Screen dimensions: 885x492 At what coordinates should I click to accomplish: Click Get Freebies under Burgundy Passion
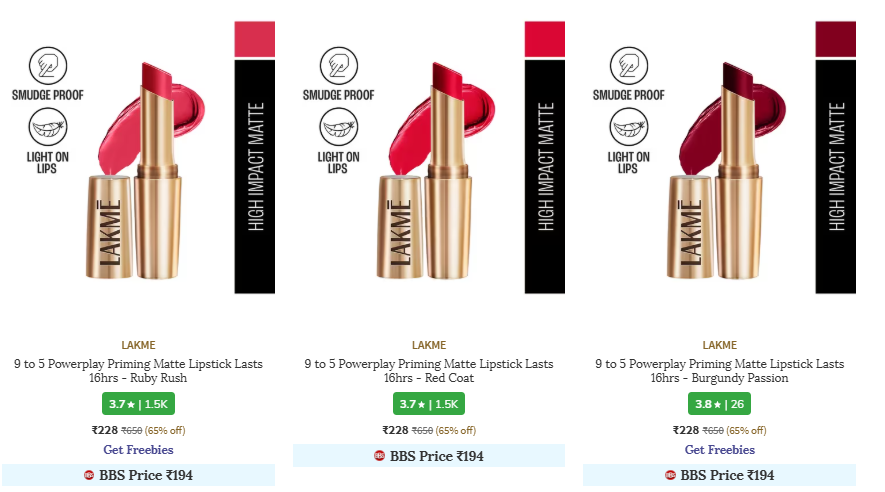coord(720,450)
